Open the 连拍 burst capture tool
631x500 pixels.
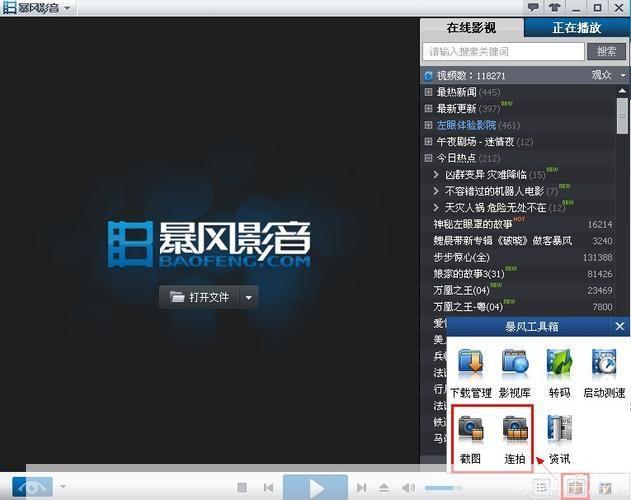click(x=515, y=439)
